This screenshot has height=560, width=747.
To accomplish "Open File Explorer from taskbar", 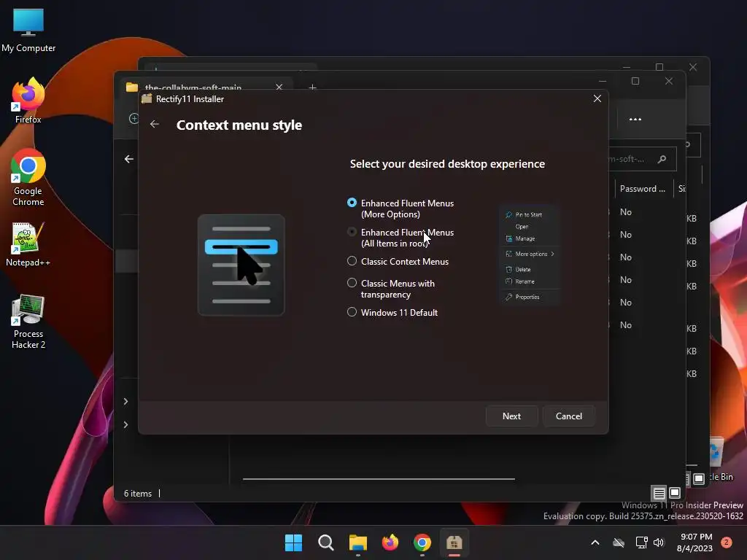I will pos(357,542).
